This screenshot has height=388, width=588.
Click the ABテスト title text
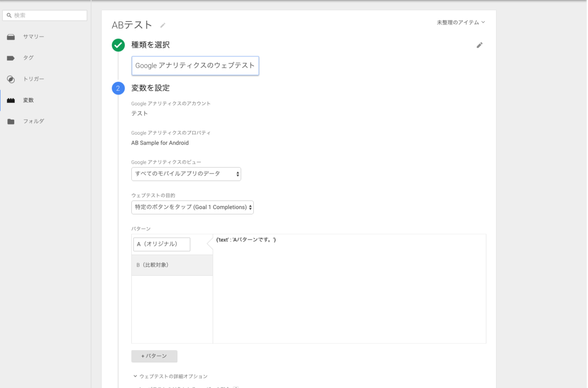click(132, 25)
